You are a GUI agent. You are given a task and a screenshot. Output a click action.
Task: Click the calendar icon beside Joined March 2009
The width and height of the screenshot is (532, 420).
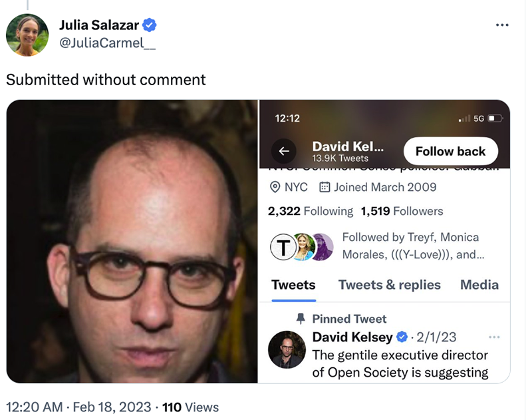pos(325,187)
